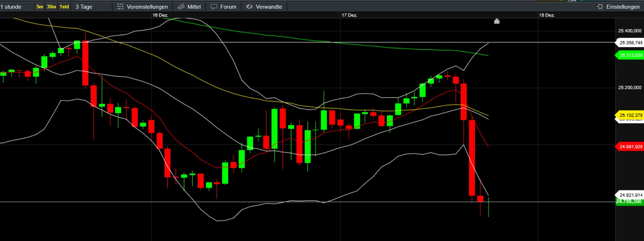Click the gray house-shaped marker on chart
644x241 pixels.
pyautogui.click(x=497, y=21)
